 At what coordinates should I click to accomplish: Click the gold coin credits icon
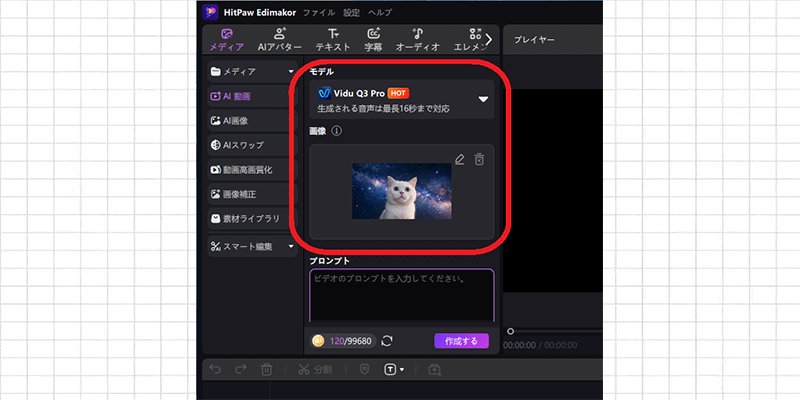(318, 341)
